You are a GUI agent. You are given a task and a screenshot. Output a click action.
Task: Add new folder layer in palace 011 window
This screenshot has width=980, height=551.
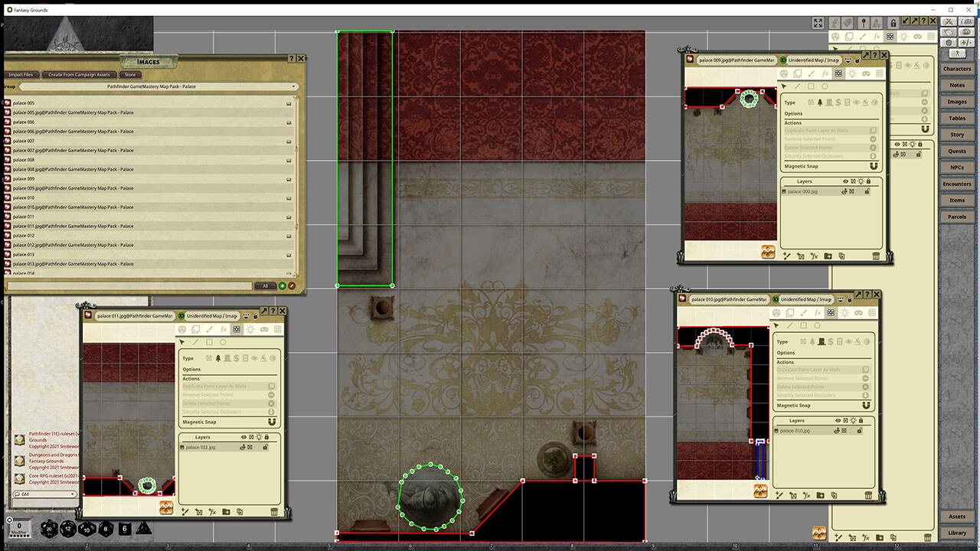(x=227, y=512)
